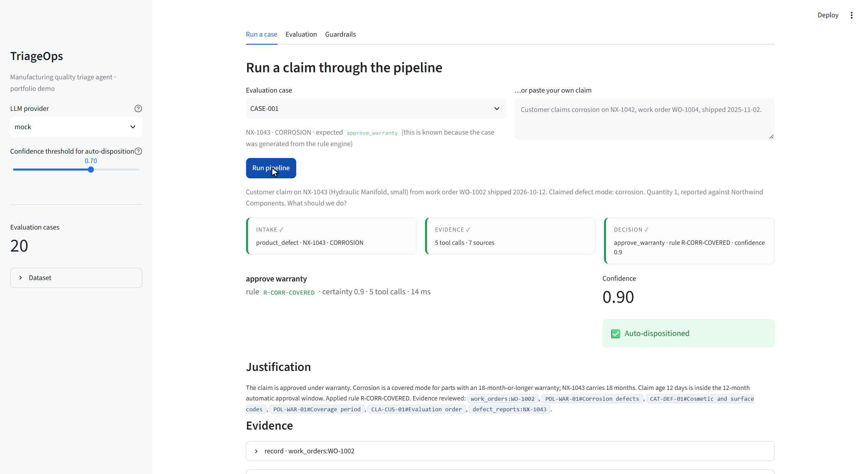The width and height of the screenshot is (868, 474).
Task: Open the Evaluation case CASE-001 dropdown
Action: pyautogui.click(x=376, y=108)
